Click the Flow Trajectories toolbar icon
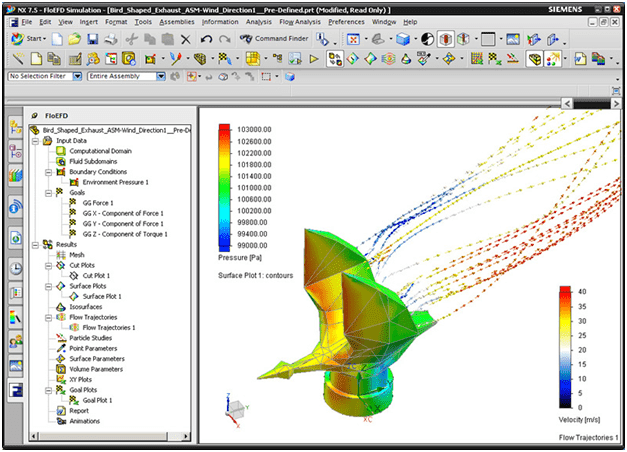Viewport: 627px width, 452px height. click(x=388, y=59)
